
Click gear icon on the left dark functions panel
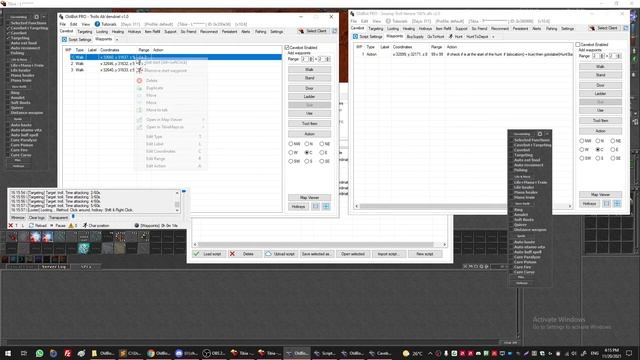[x=36, y=17]
